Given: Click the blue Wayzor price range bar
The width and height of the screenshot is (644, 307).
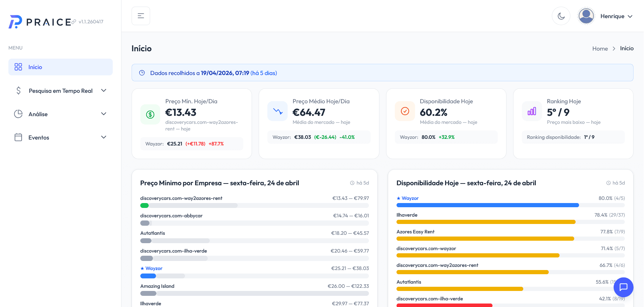Looking at the screenshot, I should pos(148,276).
